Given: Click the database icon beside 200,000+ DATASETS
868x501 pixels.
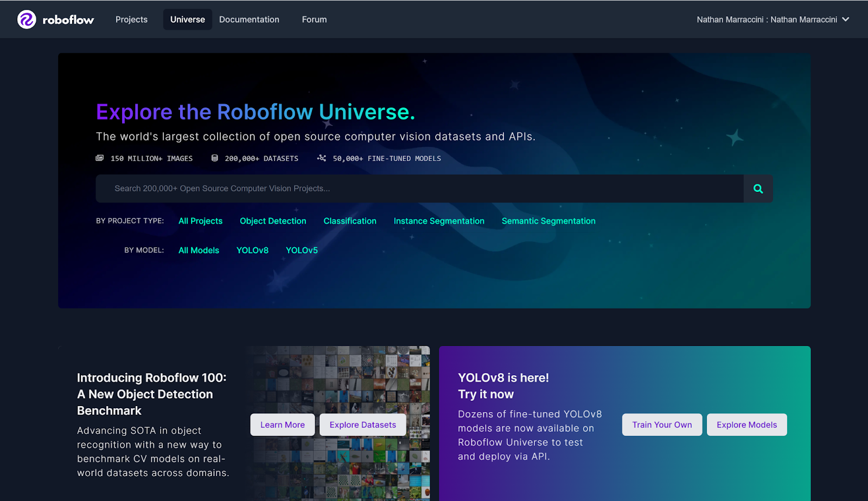Looking at the screenshot, I should (215, 158).
